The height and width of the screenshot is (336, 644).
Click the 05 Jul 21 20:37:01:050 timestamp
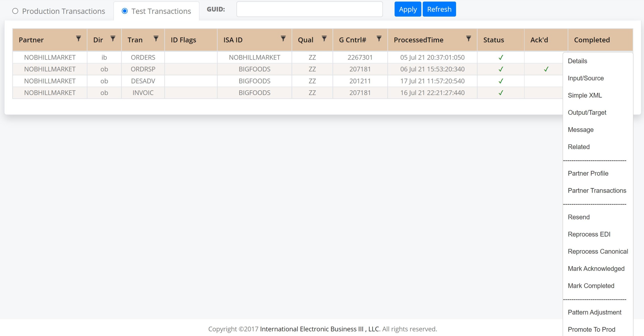tap(432, 57)
